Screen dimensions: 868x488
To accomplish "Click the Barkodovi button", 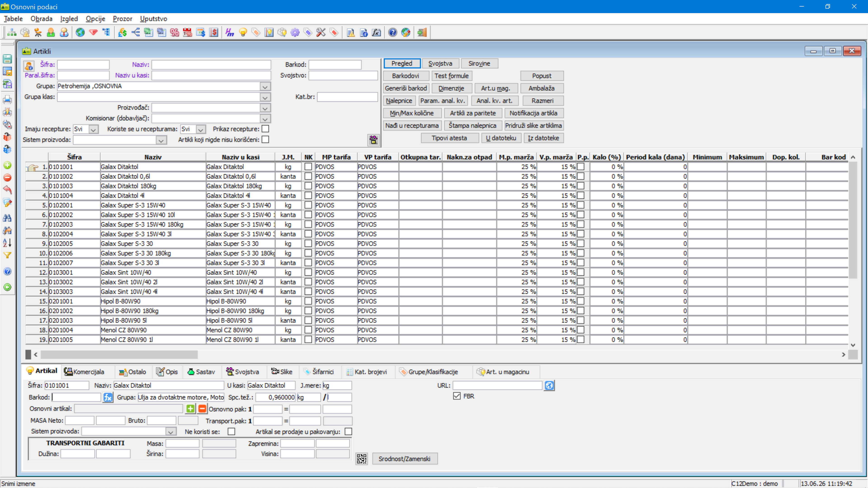I will click(x=406, y=76).
